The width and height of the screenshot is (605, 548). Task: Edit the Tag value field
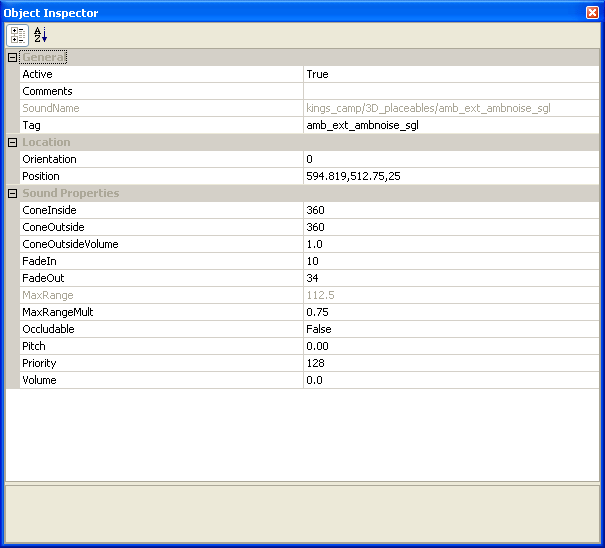(x=451, y=126)
